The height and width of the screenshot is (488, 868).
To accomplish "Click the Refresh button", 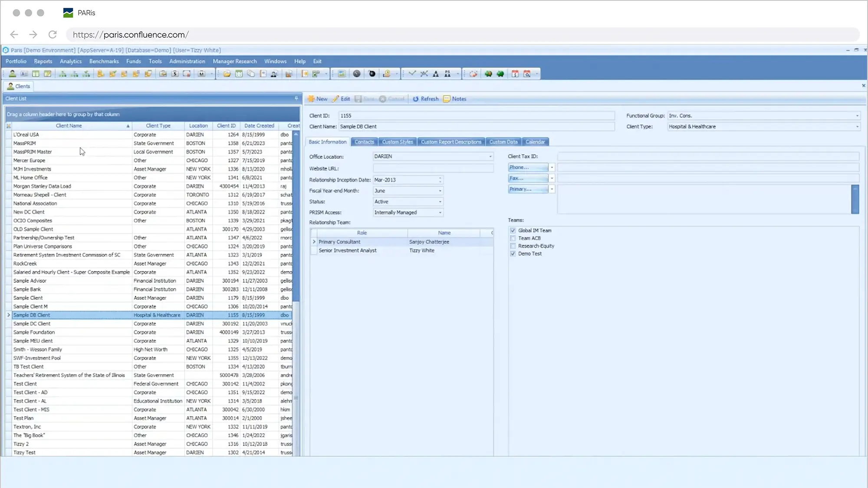I will pos(425,99).
